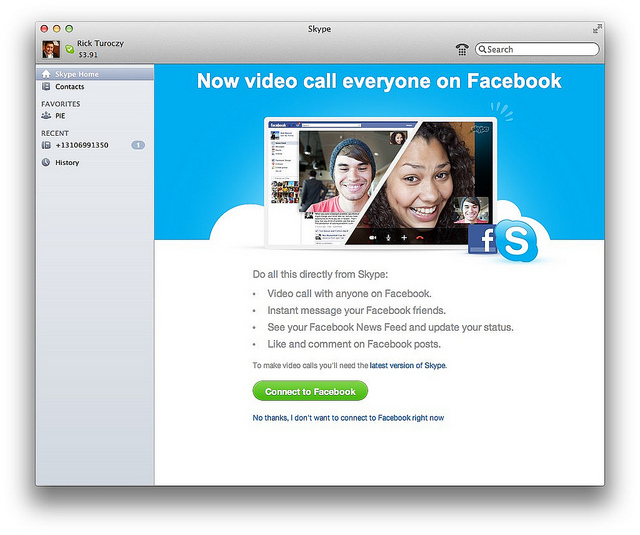Decline with the No thanks link

click(x=348, y=418)
